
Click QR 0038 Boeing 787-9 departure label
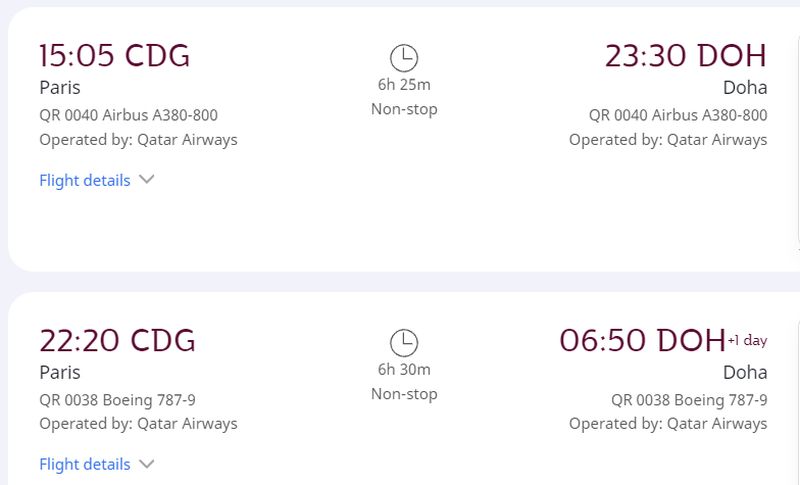[117, 400]
